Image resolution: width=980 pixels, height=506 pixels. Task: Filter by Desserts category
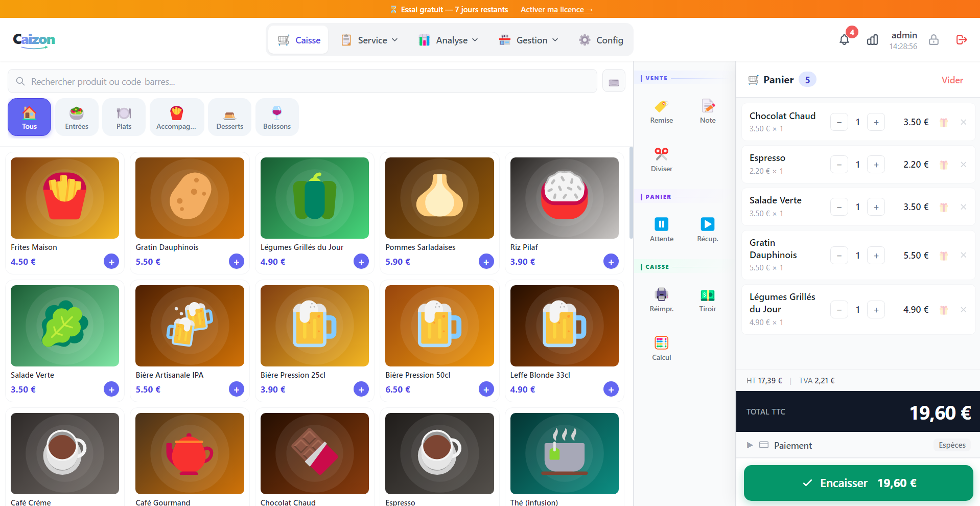[x=229, y=117]
